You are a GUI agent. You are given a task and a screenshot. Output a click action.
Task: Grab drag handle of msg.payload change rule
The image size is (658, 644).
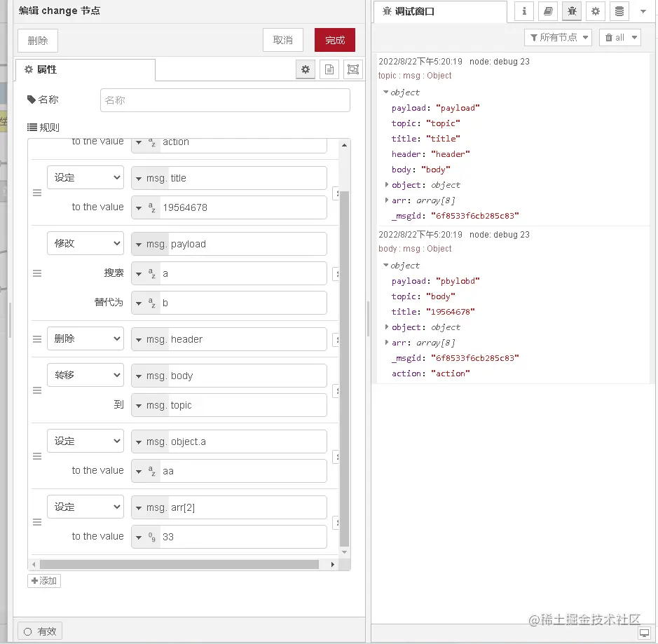pos(37,273)
